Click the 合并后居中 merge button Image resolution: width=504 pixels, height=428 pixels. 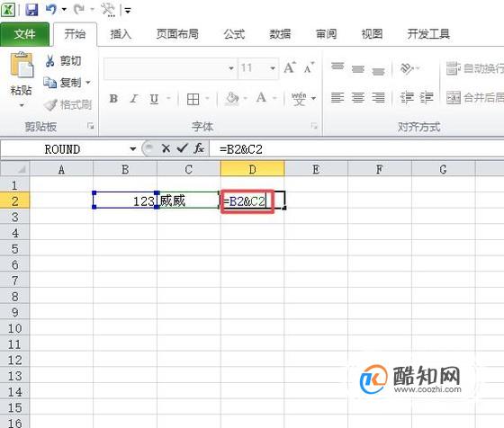[474, 97]
